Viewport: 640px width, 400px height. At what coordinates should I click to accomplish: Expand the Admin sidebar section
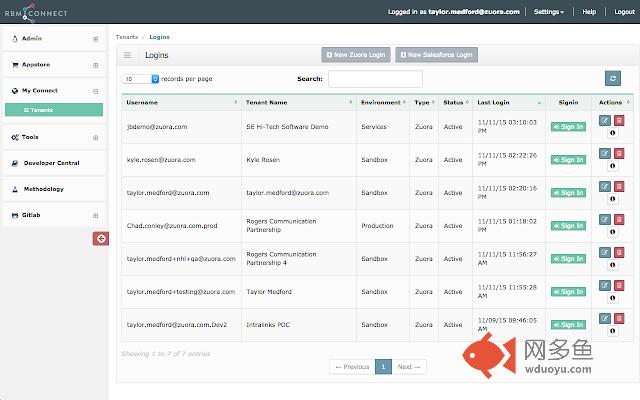(x=96, y=39)
